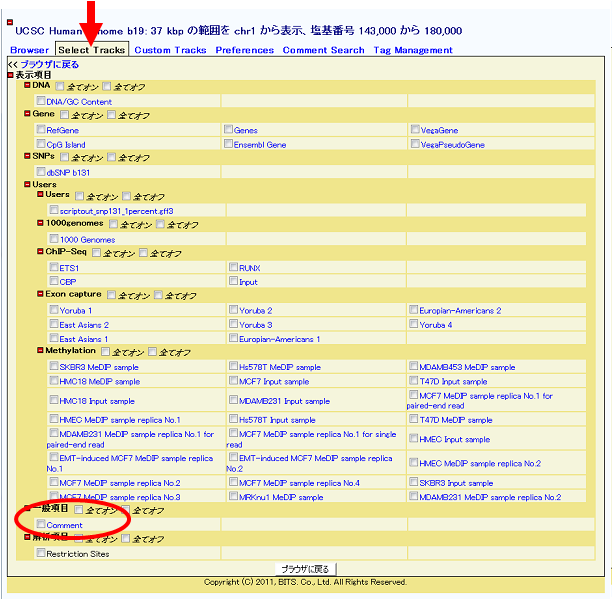Viewport: 612px width, 600px height.
Task: Tick the HMC18 Input sample checkbox
Action: click(54, 400)
